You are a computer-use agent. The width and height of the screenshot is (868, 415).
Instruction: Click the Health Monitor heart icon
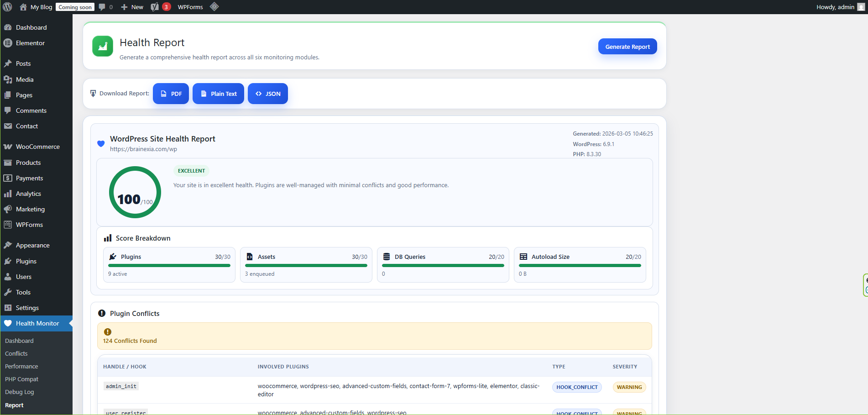click(x=8, y=323)
